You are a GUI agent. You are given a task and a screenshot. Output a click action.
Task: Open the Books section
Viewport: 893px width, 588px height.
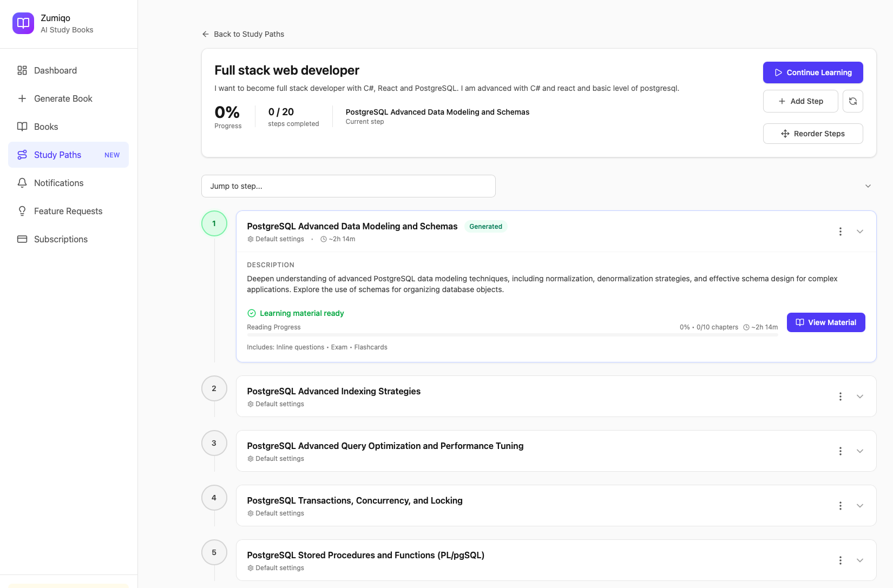pos(46,127)
